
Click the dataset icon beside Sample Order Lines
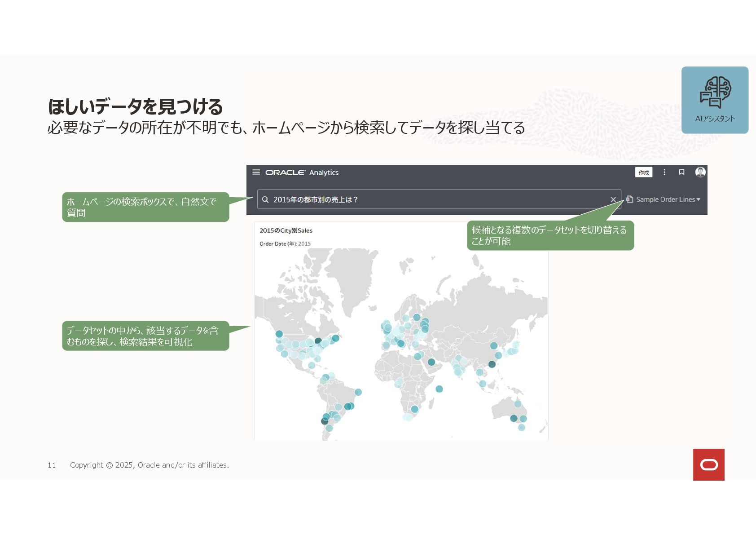click(x=629, y=199)
